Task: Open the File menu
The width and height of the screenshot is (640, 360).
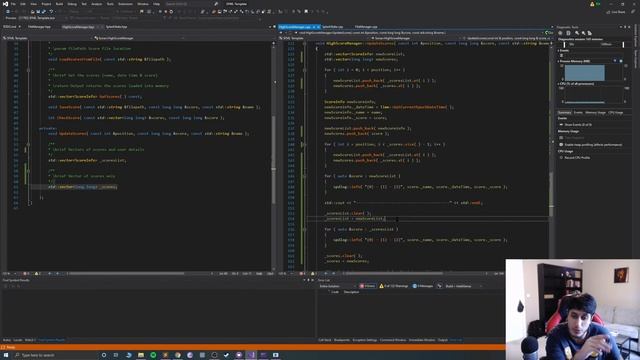Action: coord(13,4)
